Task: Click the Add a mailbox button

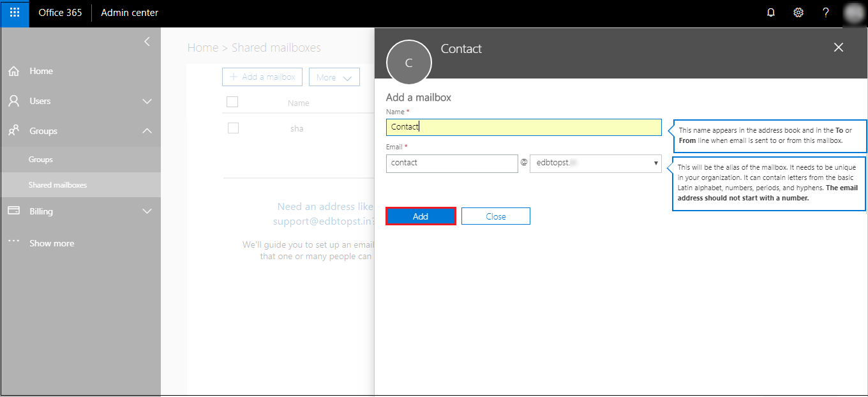Action: coord(262,77)
